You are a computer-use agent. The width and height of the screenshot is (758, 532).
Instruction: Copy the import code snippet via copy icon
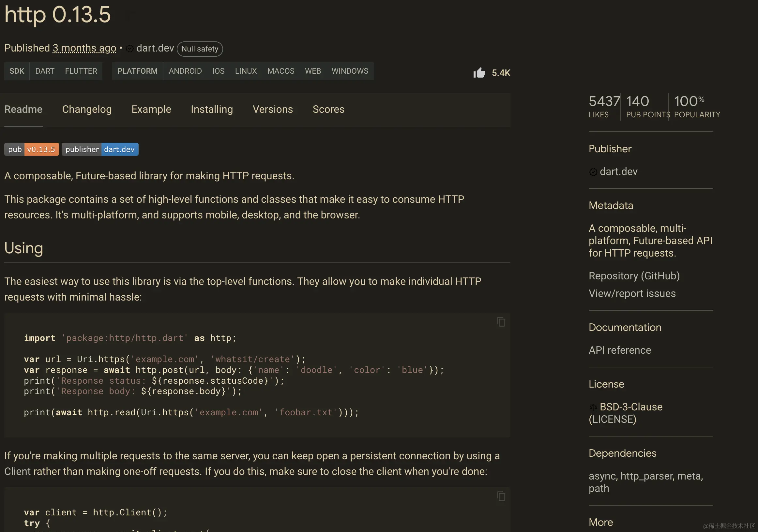click(x=501, y=322)
